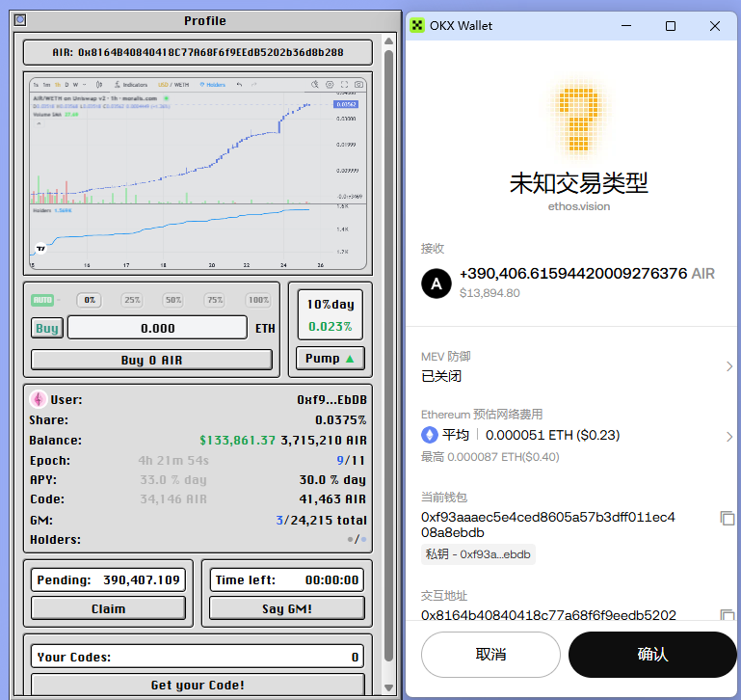This screenshot has height=700, width=741.
Task: Select D chart timeframe
Action: pos(66,85)
